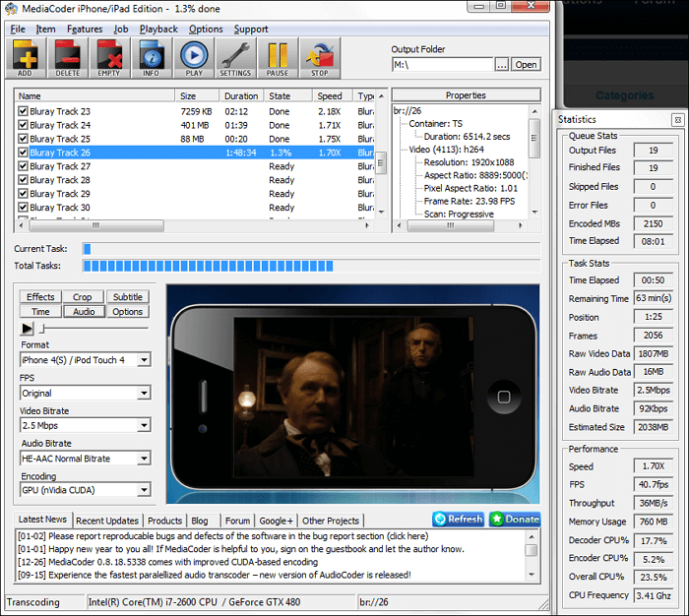Open the Features menu
689x616 pixels.
[x=85, y=30]
